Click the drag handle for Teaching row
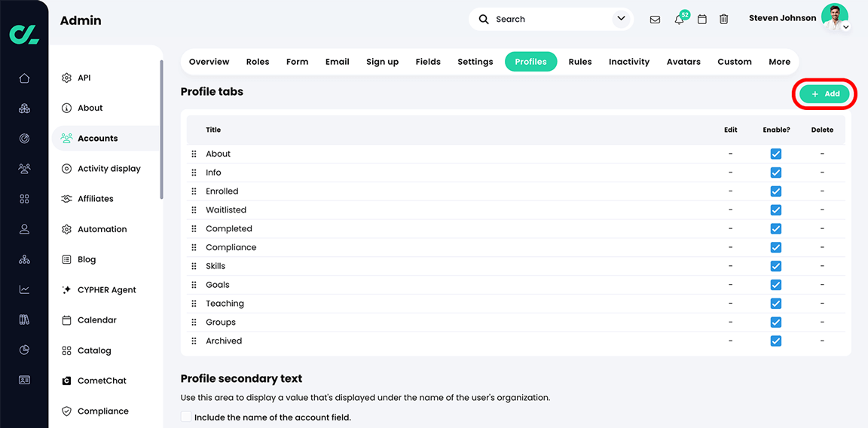Screen dimensions: 868x428 (x=194, y=304)
